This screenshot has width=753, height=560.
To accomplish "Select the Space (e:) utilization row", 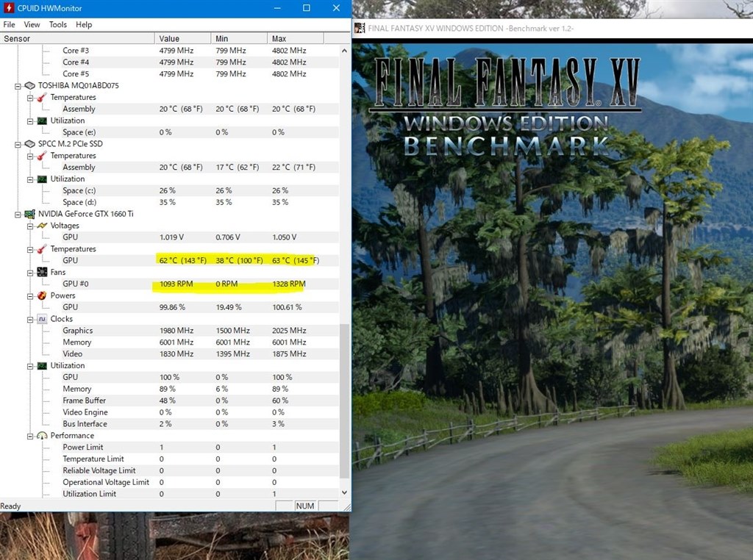I will (x=170, y=132).
